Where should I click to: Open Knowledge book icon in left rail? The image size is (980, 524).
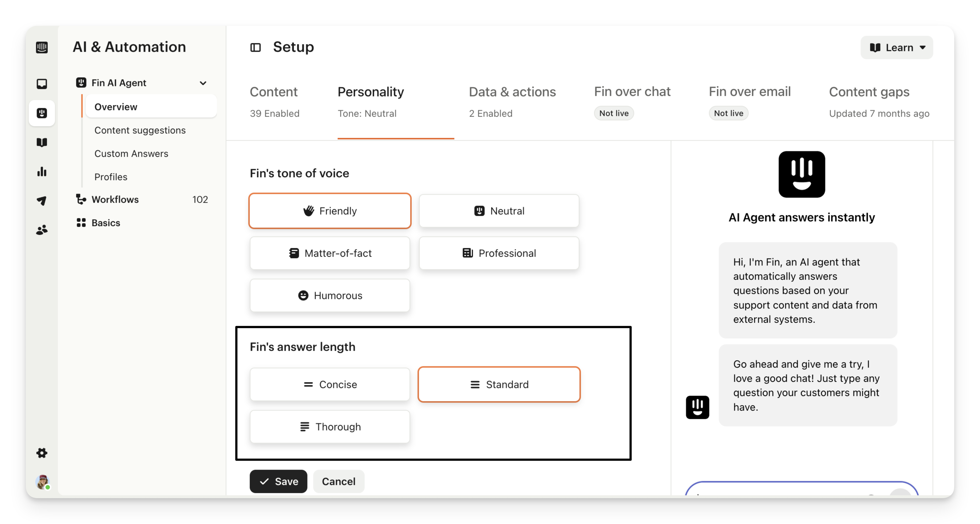tap(42, 142)
